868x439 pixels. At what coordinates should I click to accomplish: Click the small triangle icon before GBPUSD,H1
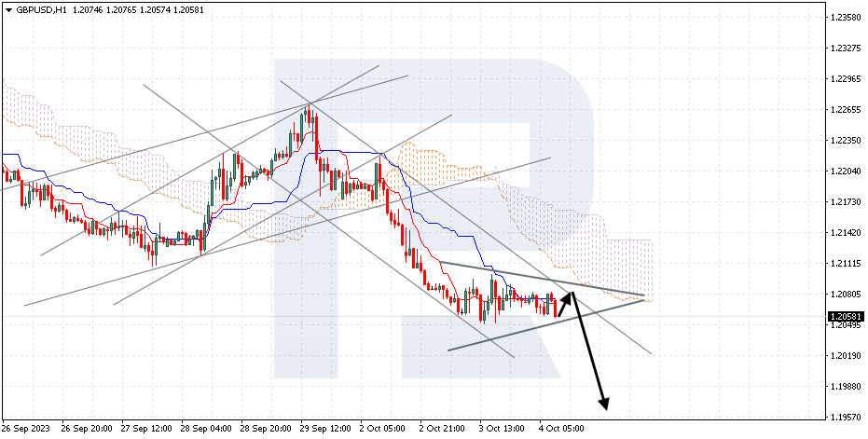pos(7,9)
